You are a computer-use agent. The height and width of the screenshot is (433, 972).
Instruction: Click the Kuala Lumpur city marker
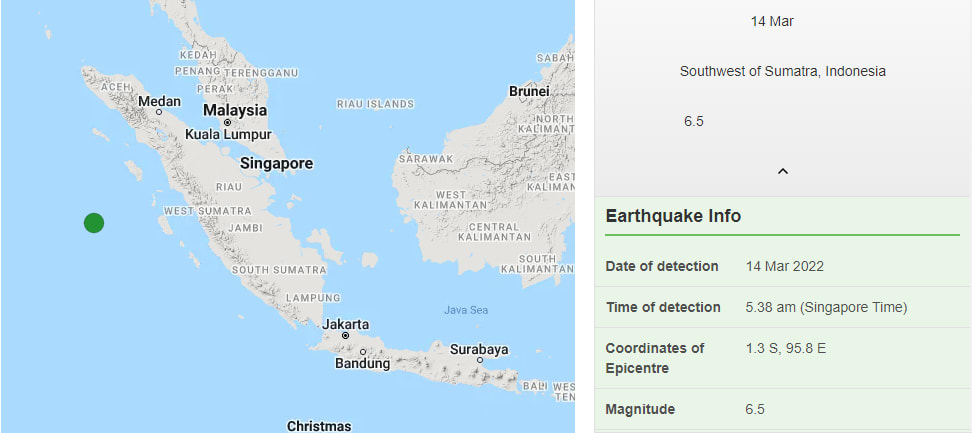click(228, 122)
